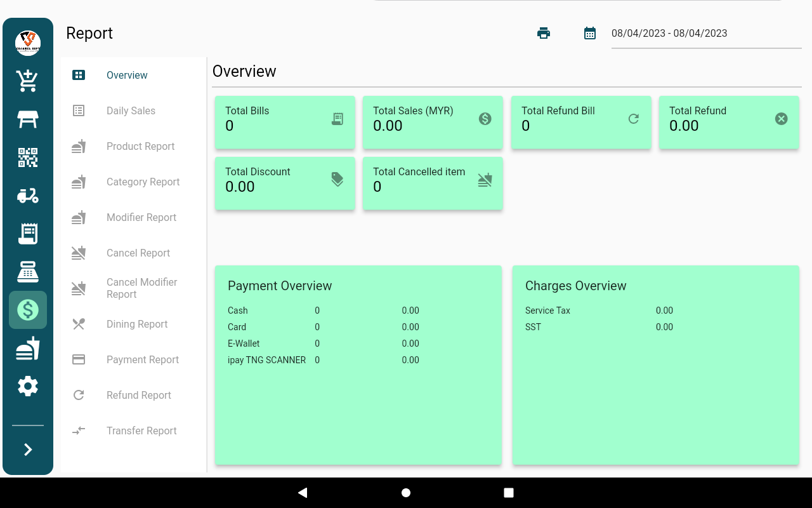
Task: Click the Total Refund Bill refresh icon
Action: (634, 119)
